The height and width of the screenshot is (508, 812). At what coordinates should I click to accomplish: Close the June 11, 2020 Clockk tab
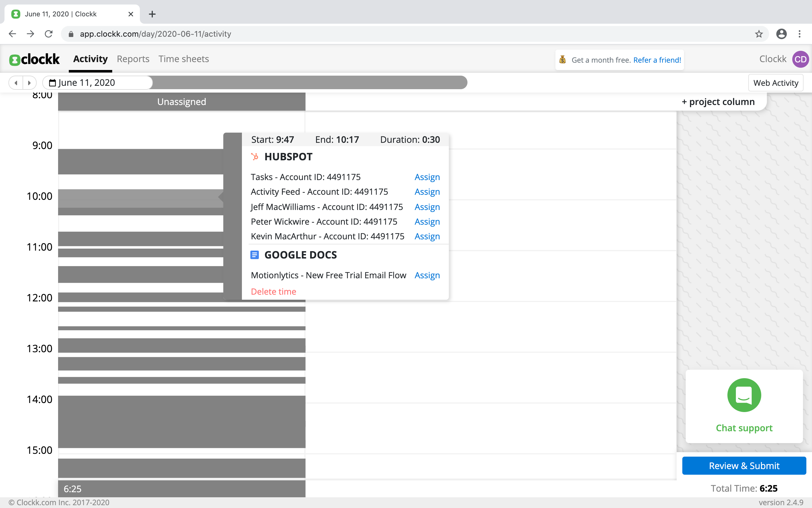pos(131,14)
